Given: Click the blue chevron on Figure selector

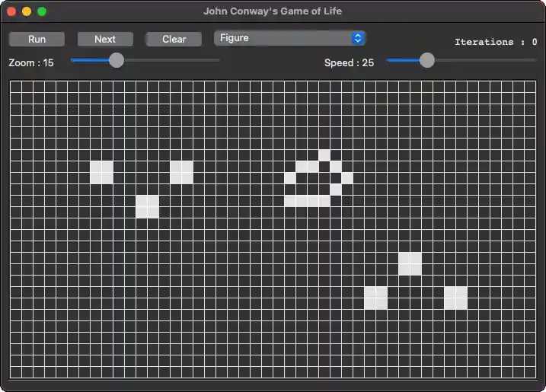Looking at the screenshot, I should (358, 38).
